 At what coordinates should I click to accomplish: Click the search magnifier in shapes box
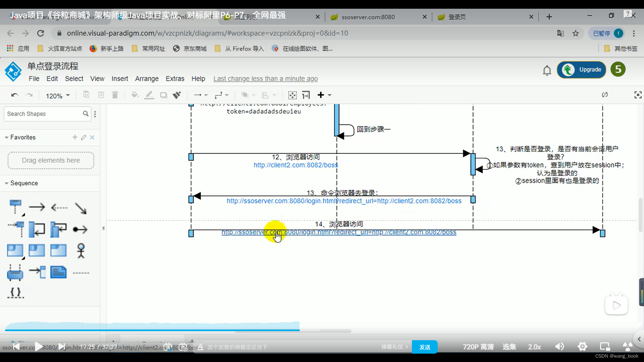point(86,114)
